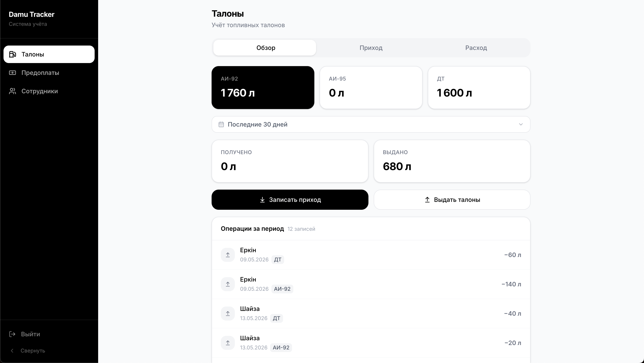644x363 pixels.
Task: Click the Получено summary card
Action: (x=290, y=161)
